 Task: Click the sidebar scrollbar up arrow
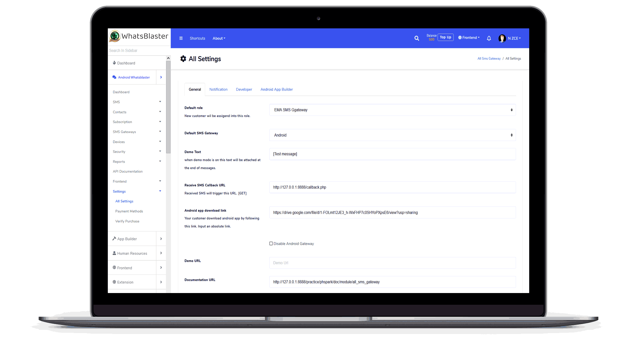pyautogui.click(x=168, y=58)
